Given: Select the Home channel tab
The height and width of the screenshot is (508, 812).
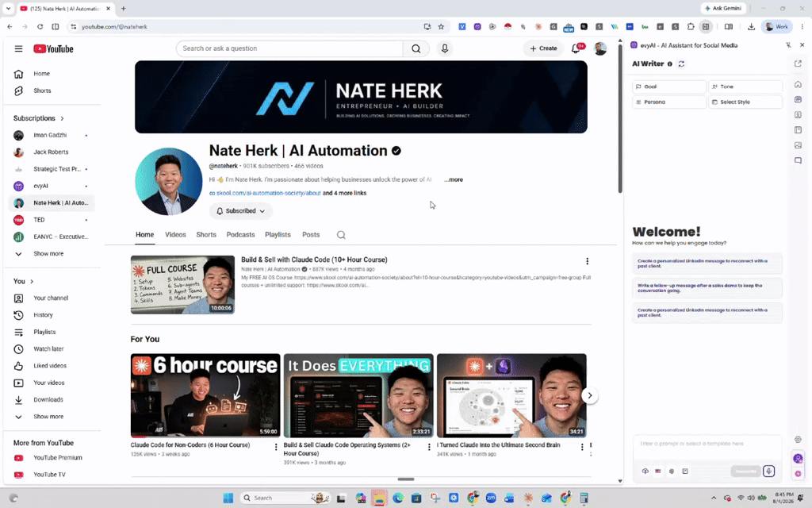Looking at the screenshot, I should 144,235.
